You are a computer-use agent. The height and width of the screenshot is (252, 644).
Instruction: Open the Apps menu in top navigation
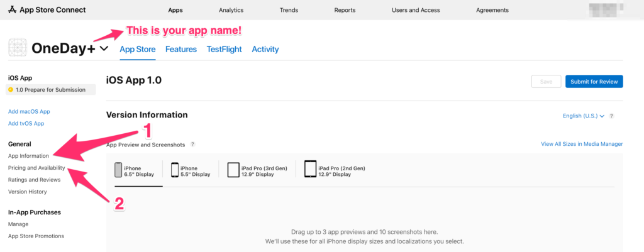[x=175, y=10]
